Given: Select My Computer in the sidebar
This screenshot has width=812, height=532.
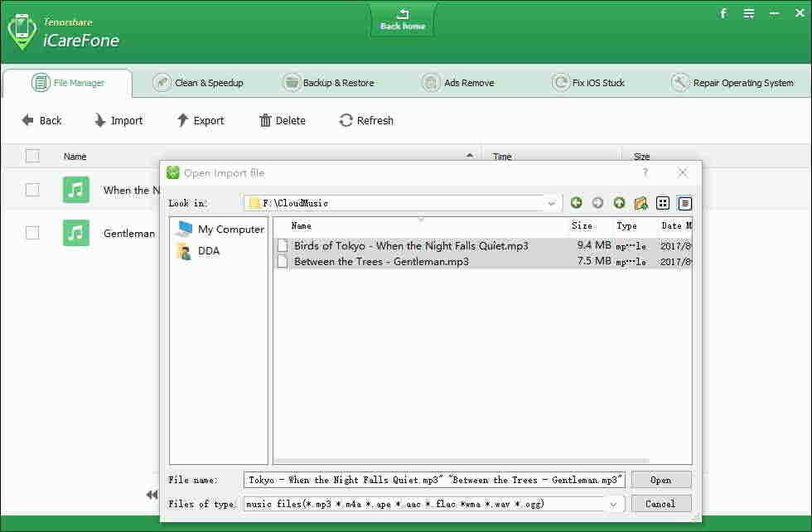Looking at the screenshot, I should [220, 229].
